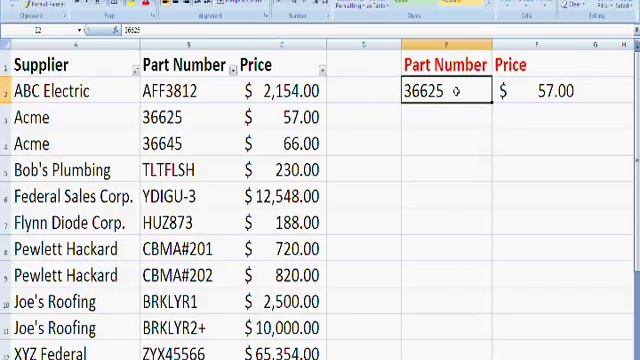
Task: Select the lookup result $57.00 in column F
Action: [537, 90]
